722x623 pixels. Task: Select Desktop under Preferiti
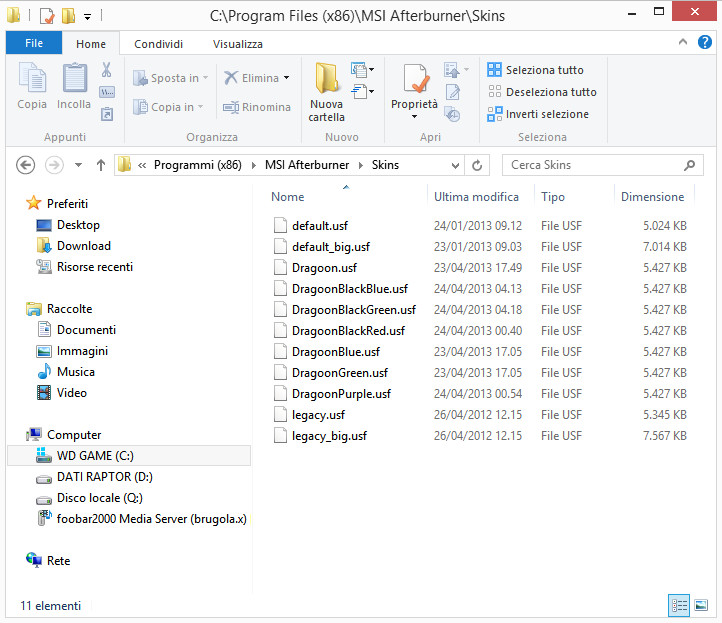tap(78, 225)
